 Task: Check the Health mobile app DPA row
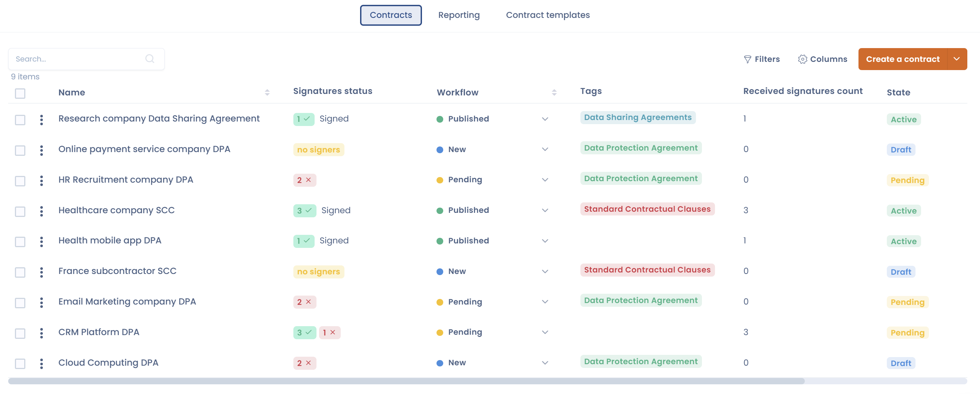pos(20,242)
